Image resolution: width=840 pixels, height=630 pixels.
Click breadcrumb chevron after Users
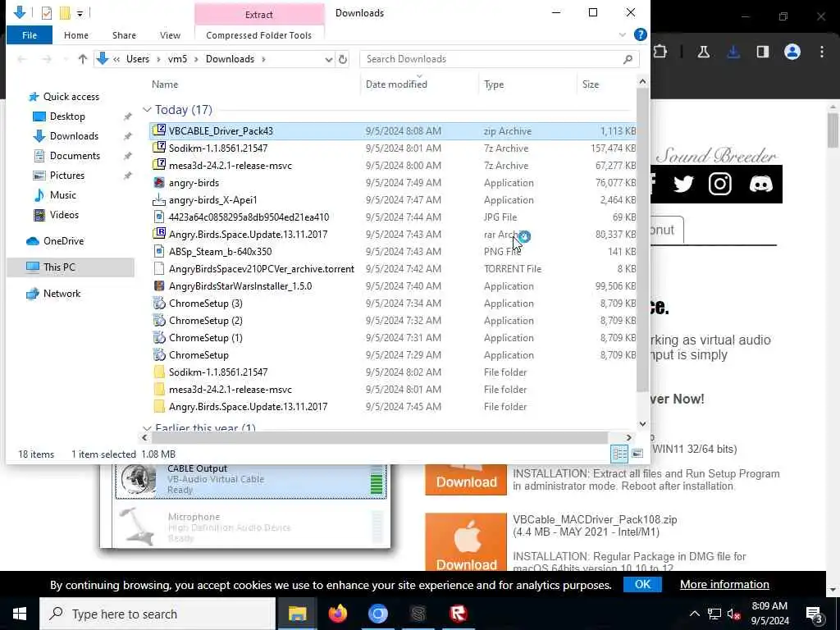point(158,59)
